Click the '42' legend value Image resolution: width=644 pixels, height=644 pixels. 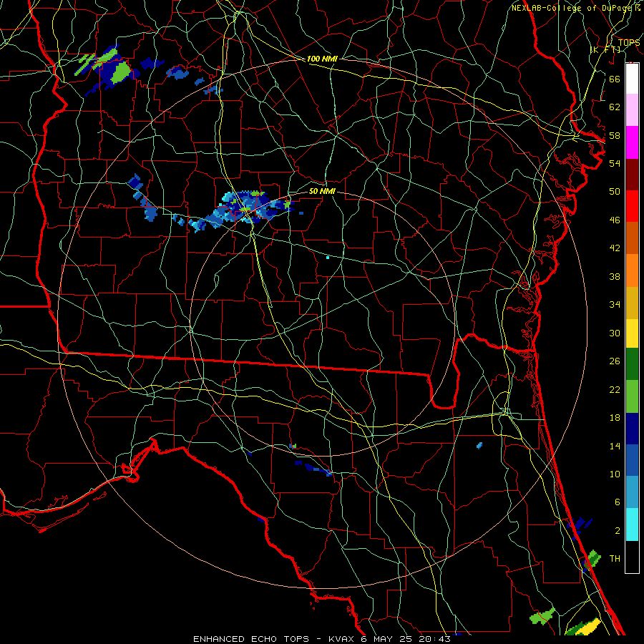pyautogui.click(x=615, y=248)
